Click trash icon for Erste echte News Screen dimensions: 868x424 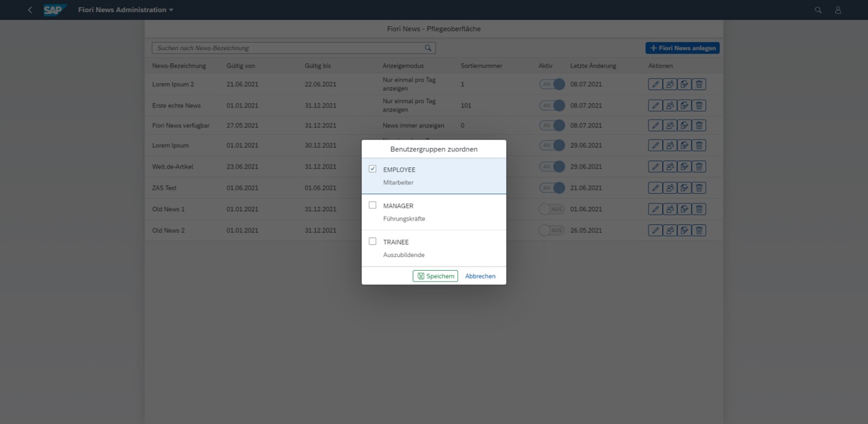(x=699, y=105)
